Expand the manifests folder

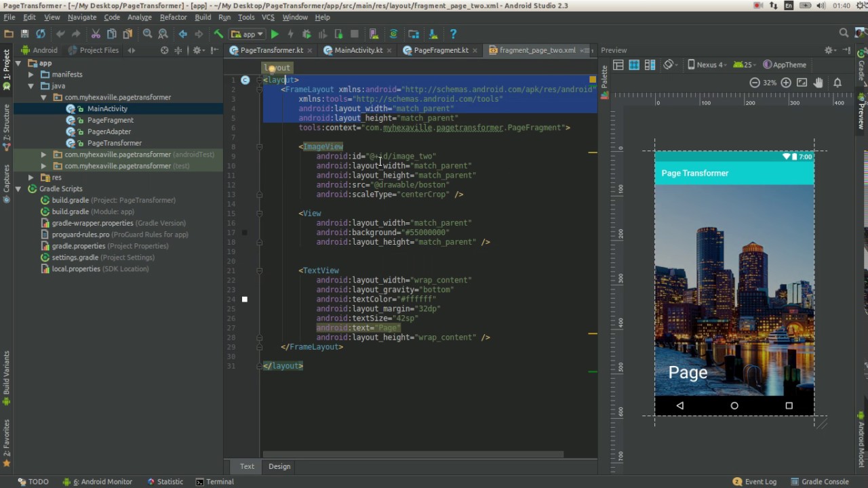coord(31,75)
